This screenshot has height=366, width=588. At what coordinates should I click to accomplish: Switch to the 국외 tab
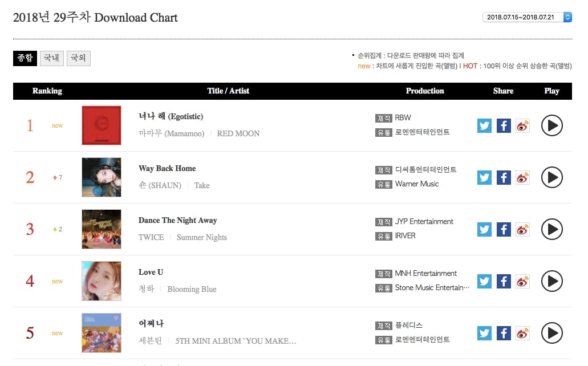79,58
